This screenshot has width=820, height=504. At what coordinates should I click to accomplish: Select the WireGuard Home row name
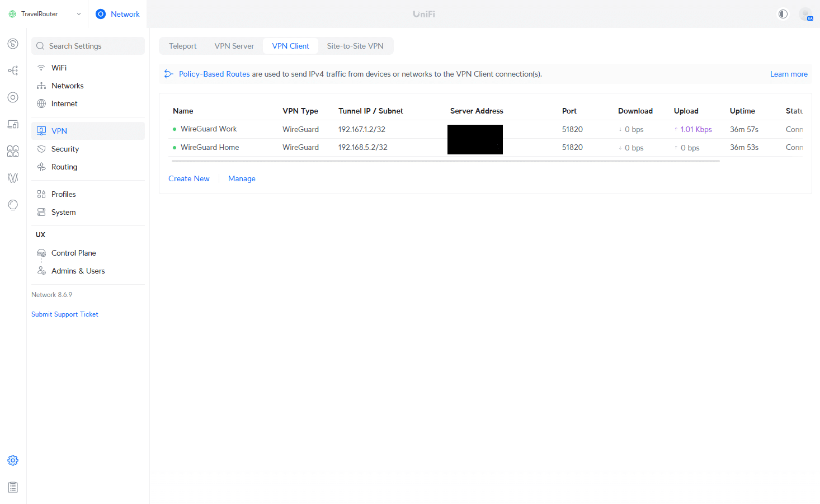[210, 147]
